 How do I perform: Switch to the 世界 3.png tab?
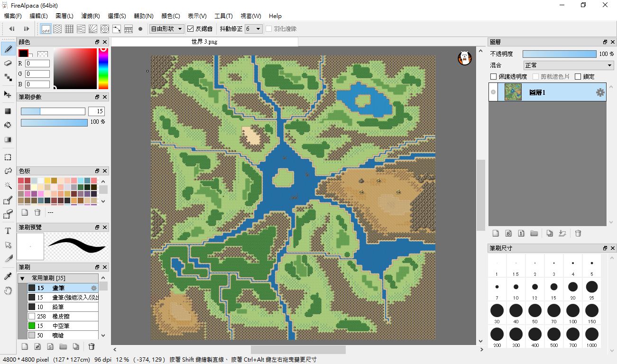click(x=204, y=42)
